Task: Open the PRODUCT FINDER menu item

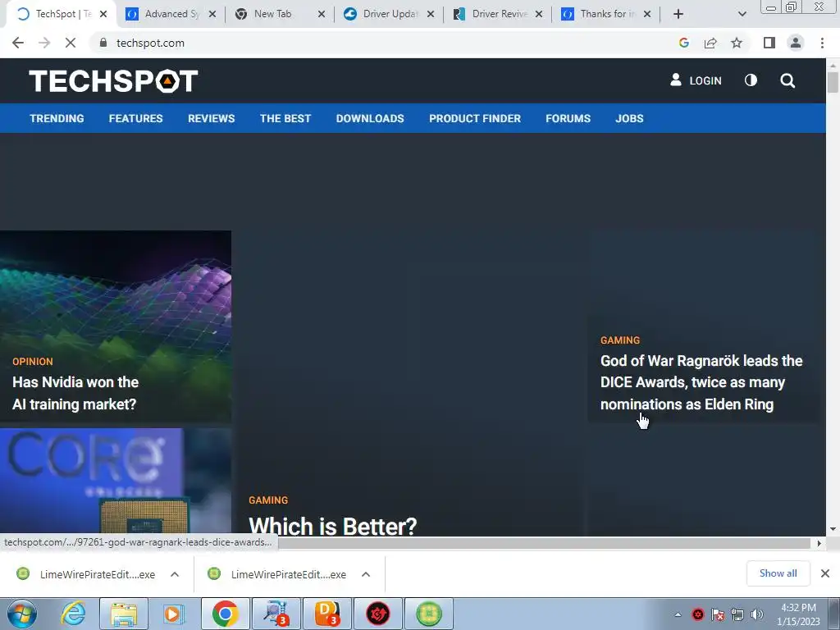Action: [475, 118]
